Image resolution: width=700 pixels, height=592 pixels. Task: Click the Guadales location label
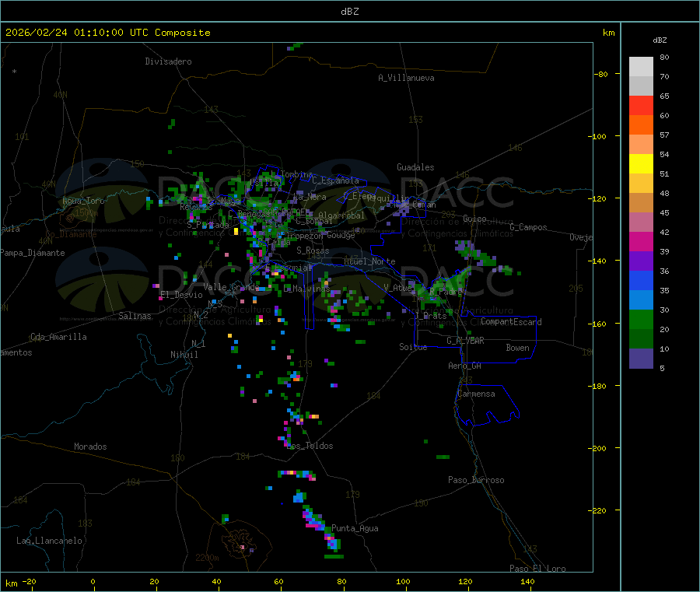(x=415, y=167)
